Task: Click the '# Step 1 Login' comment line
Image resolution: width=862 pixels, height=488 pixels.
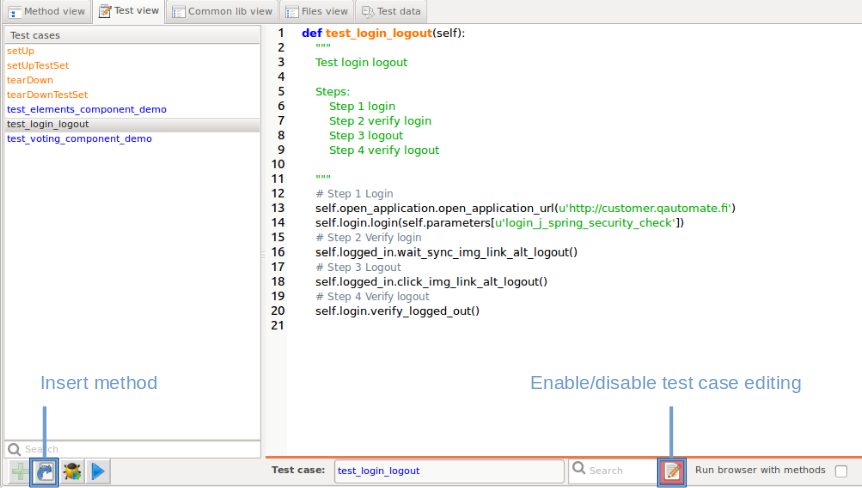Action: [x=354, y=193]
